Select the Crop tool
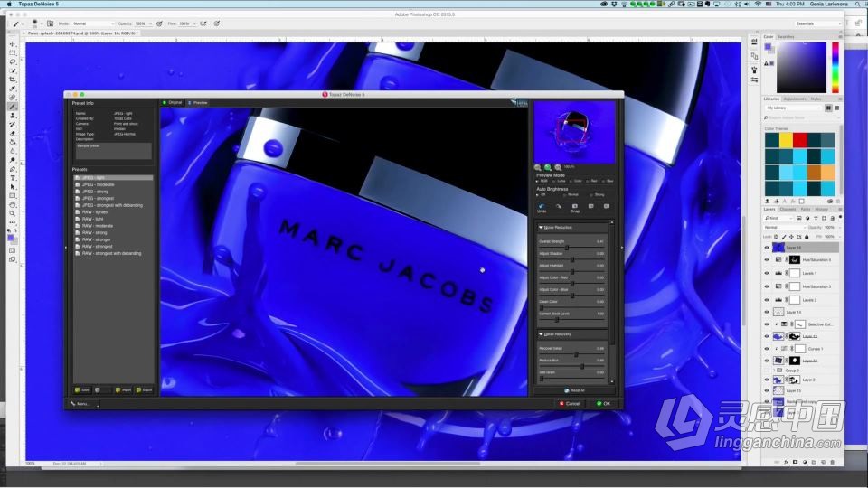 tap(12, 80)
